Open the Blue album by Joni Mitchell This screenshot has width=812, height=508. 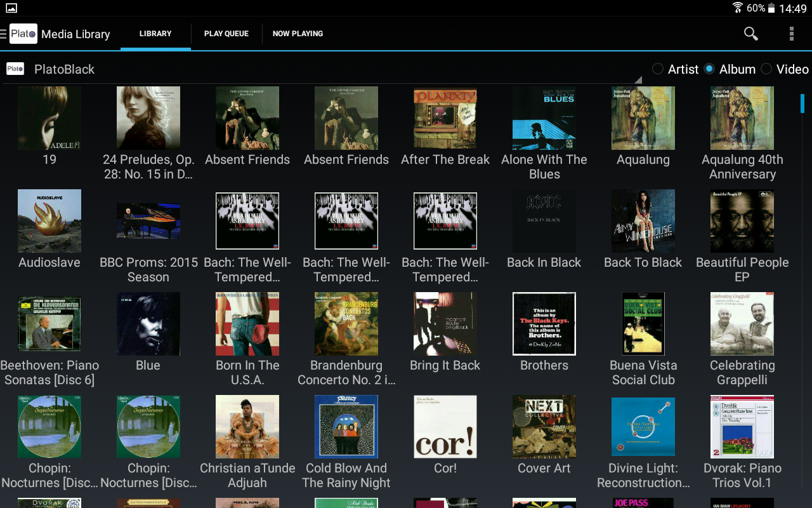pyautogui.click(x=148, y=323)
